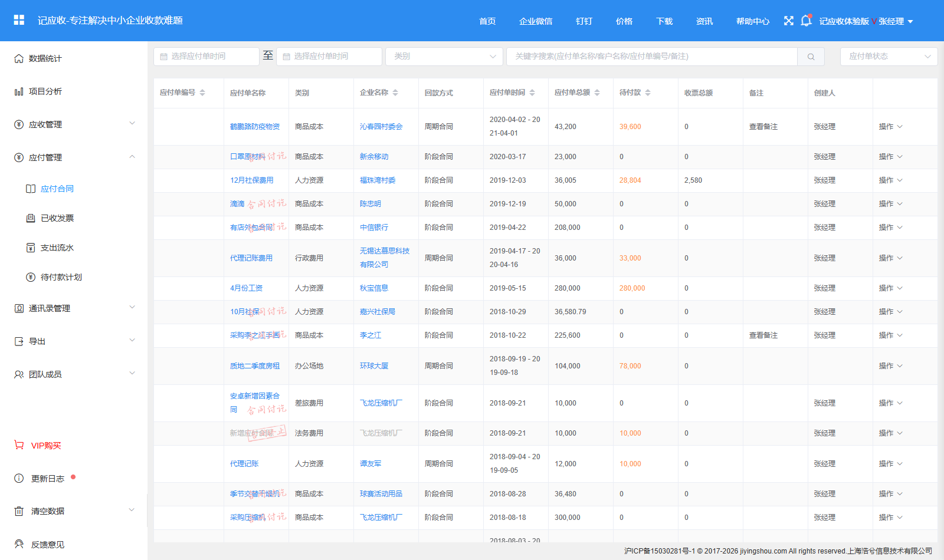
Task: Open the notification bell icon
Action: click(x=806, y=21)
